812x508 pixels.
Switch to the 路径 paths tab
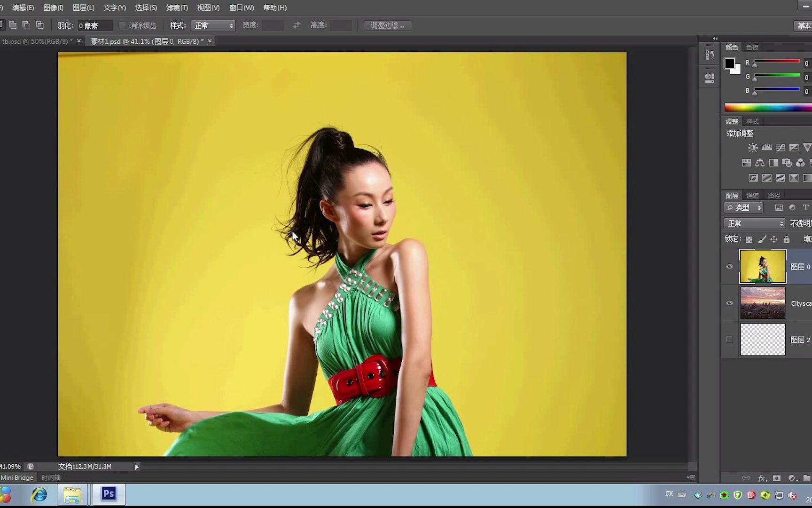point(773,196)
